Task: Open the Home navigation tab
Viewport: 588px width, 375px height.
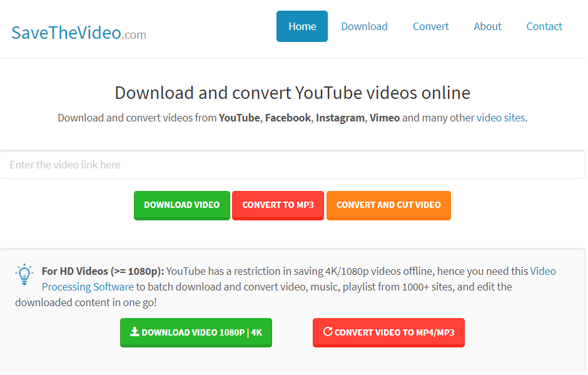Action: click(x=302, y=26)
